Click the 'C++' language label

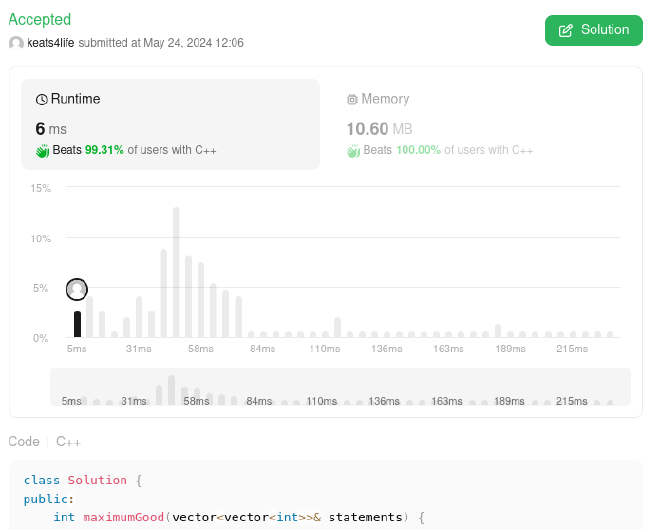(x=68, y=441)
